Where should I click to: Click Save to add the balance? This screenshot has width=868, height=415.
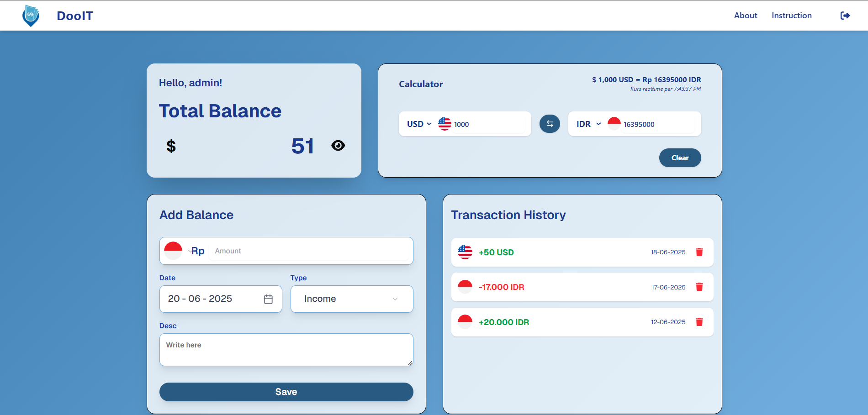click(286, 392)
